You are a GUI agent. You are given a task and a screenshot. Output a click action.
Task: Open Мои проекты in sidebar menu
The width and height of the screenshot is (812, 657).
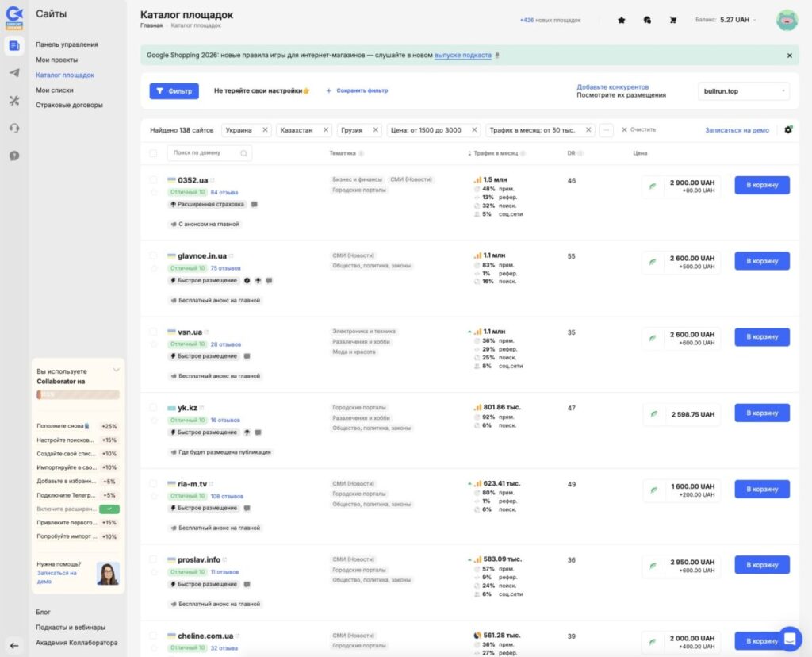(56, 60)
